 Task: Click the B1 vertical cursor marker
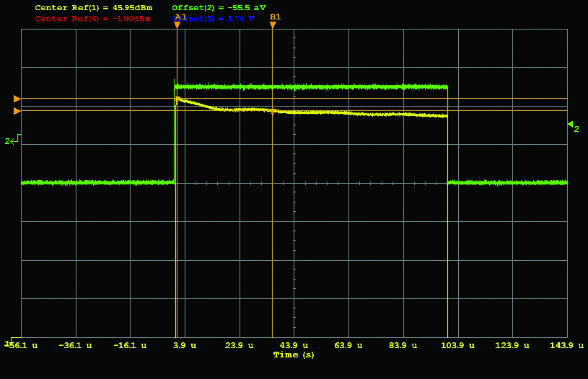tap(273, 24)
